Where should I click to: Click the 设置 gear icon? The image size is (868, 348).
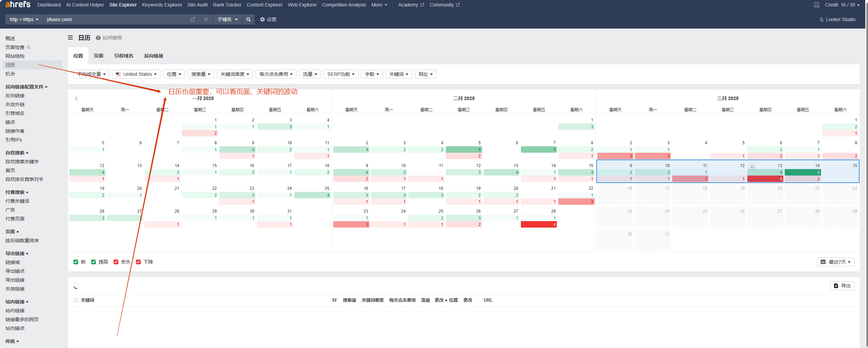(x=262, y=19)
